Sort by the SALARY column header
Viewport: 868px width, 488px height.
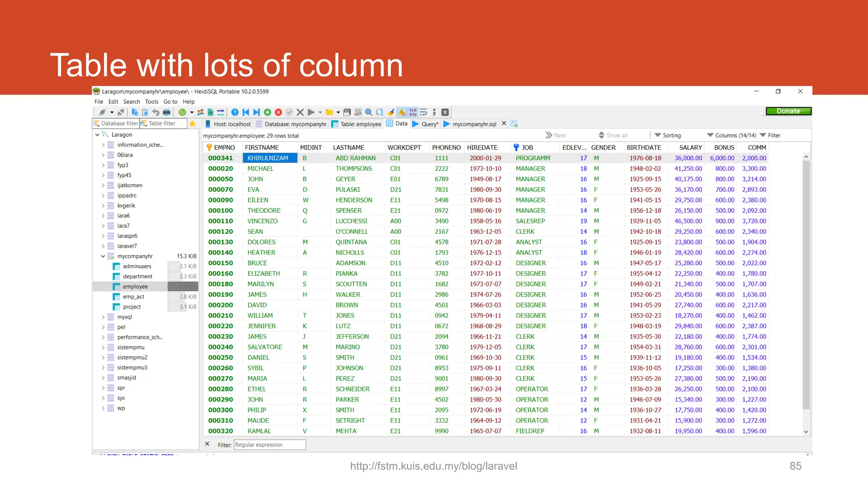point(686,147)
